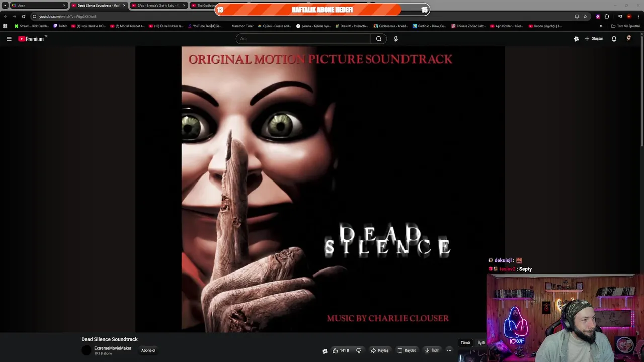644x362 pixels.
Task: Click the YouTube search magnifier button
Action: click(x=379, y=39)
